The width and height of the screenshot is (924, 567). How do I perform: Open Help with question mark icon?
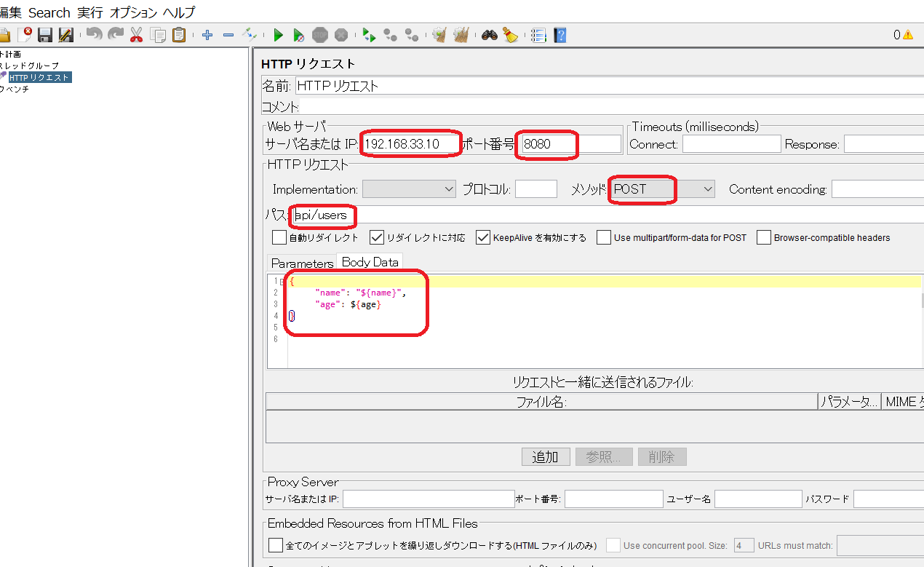[559, 34]
